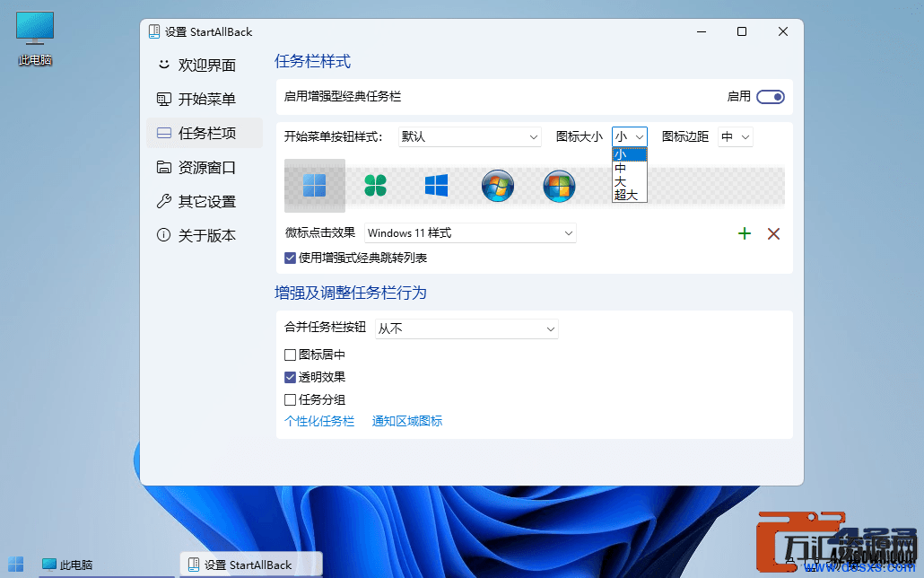924x578 pixels.
Task: Click the 任务栏样式 section heading
Action: click(x=313, y=61)
